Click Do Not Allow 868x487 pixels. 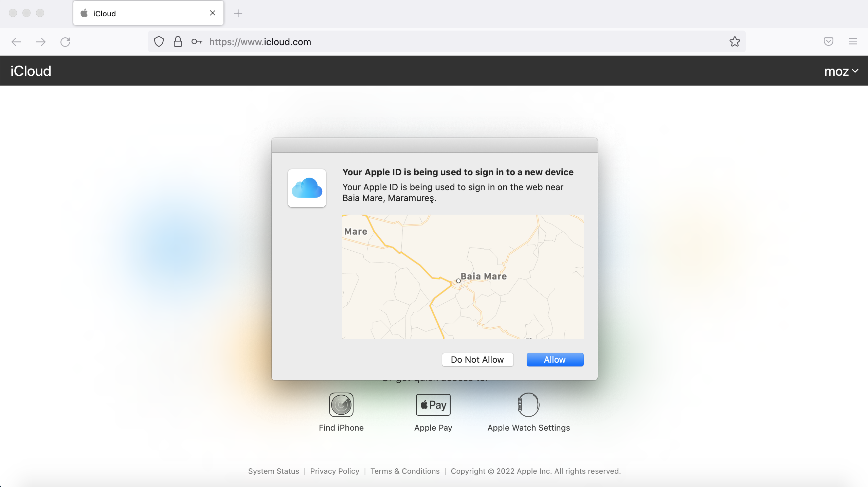[x=477, y=360]
